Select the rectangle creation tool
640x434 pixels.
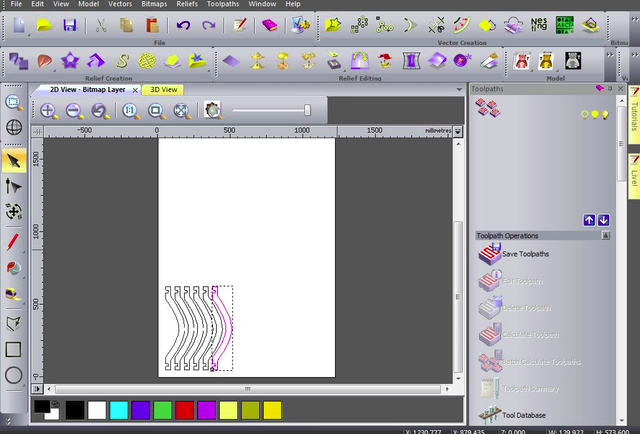(x=13, y=349)
